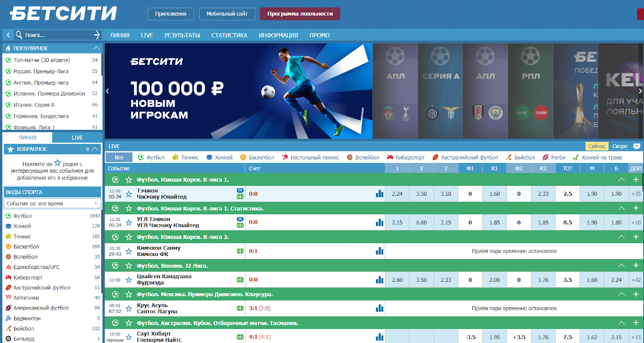The image size is (644, 343).
Task: Collapse the ПОПУЛЯРНОЕ section
Action: click(96, 48)
